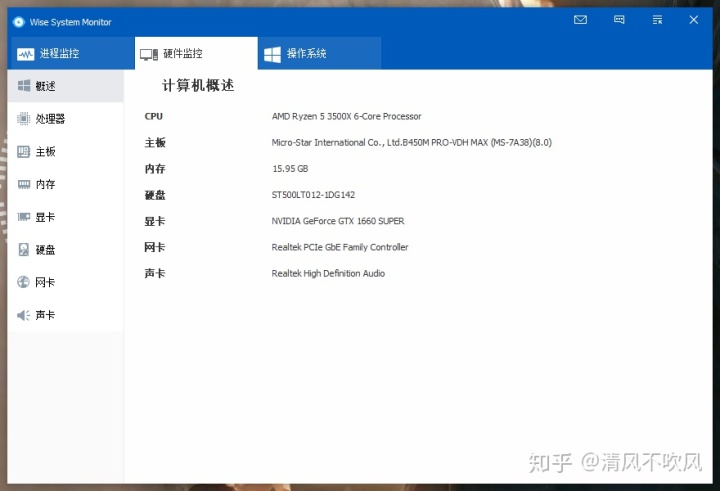Select Realtek High Definition Audio text
The image size is (720, 491).
coord(328,273)
